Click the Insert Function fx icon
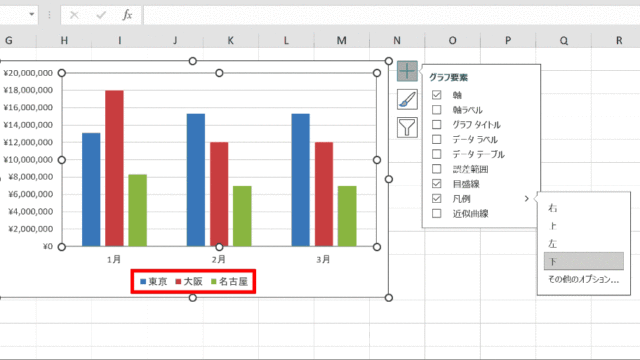 click(127, 15)
